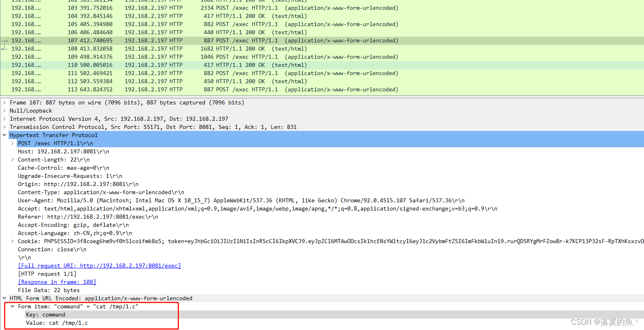Expand Internet Protocol Version 4 row
Image resolution: width=644 pixels, height=330 pixels.
[x=4, y=119]
